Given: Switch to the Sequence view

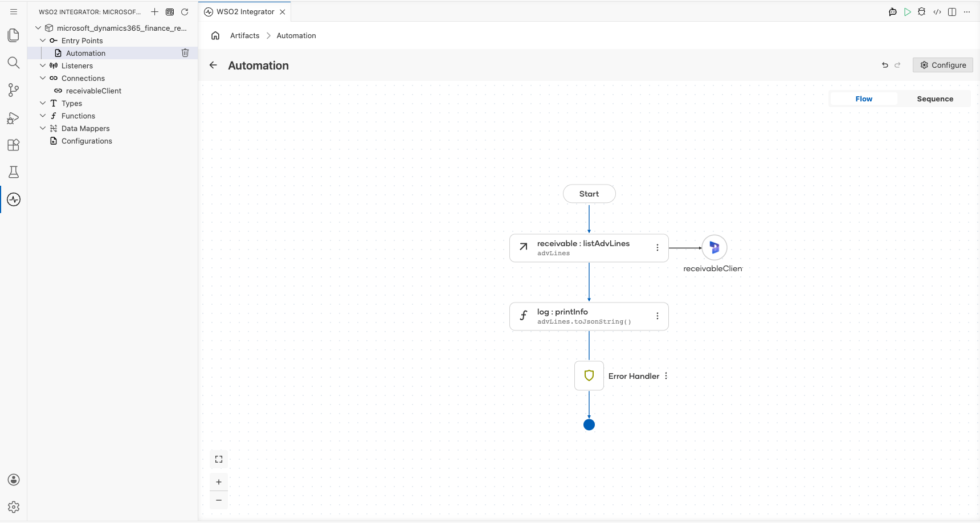Looking at the screenshot, I should 935,99.
